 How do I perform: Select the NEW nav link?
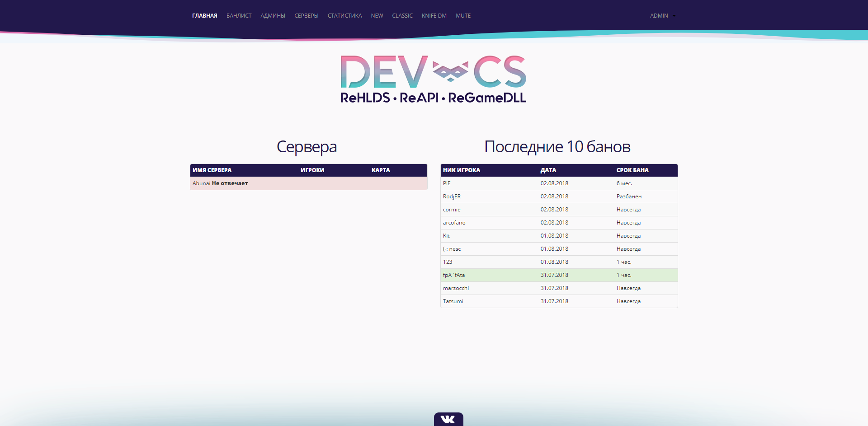[x=377, y=16]
